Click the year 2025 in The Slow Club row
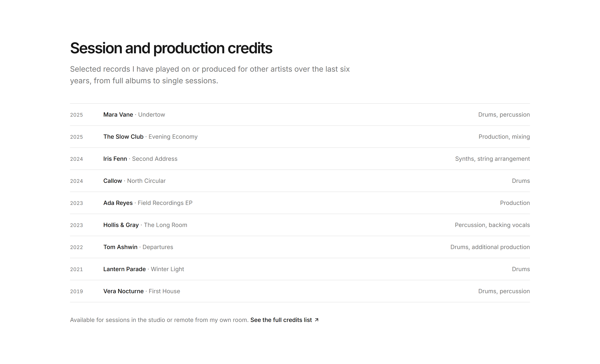Viewport: 600px width, 364px height. click(76, 137)
